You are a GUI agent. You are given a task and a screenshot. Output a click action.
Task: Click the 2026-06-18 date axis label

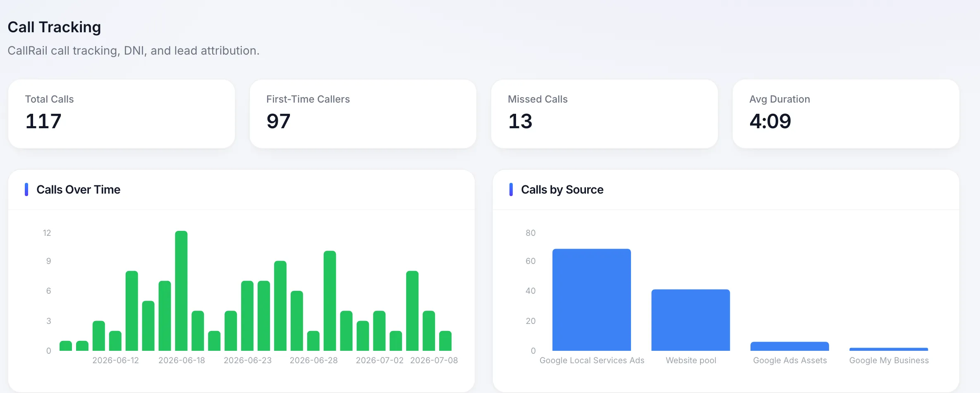182,360
